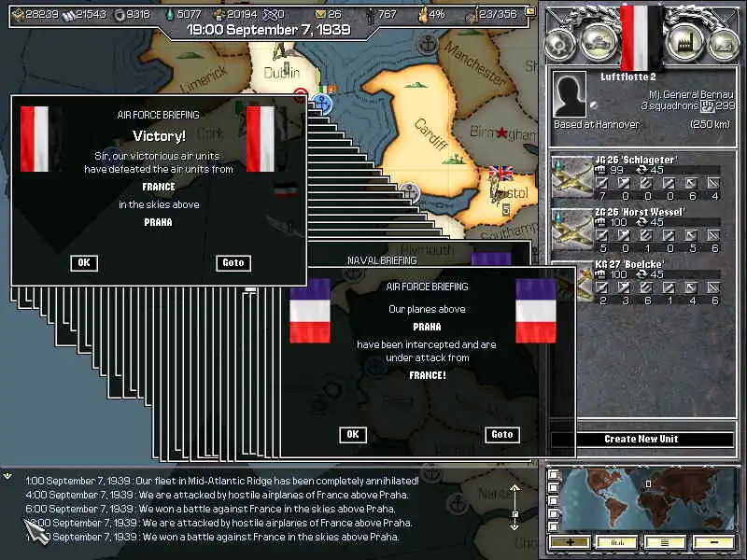Open the list lines button under minimap
The width and height of the screenshot is (747, 560).
coord(665,542)
